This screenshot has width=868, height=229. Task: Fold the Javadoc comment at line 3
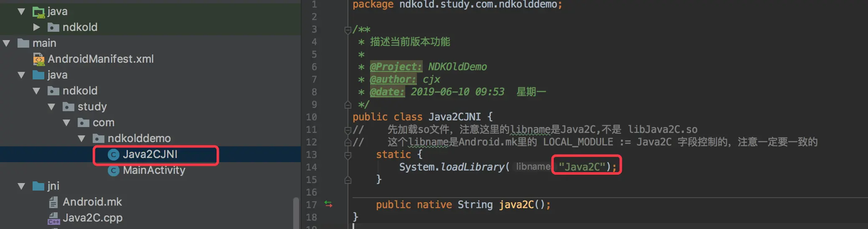point(348,30)
